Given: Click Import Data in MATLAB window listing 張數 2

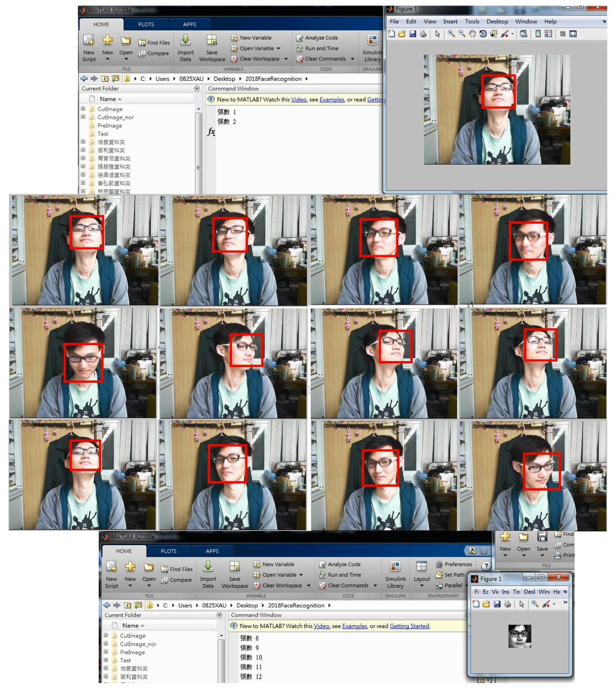Looking at the screenshot, I should 185,48.
